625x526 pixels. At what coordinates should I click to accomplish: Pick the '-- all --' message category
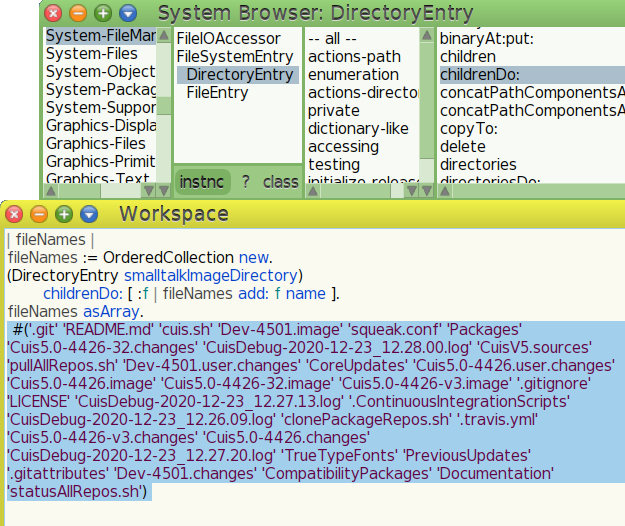(339, 38)
